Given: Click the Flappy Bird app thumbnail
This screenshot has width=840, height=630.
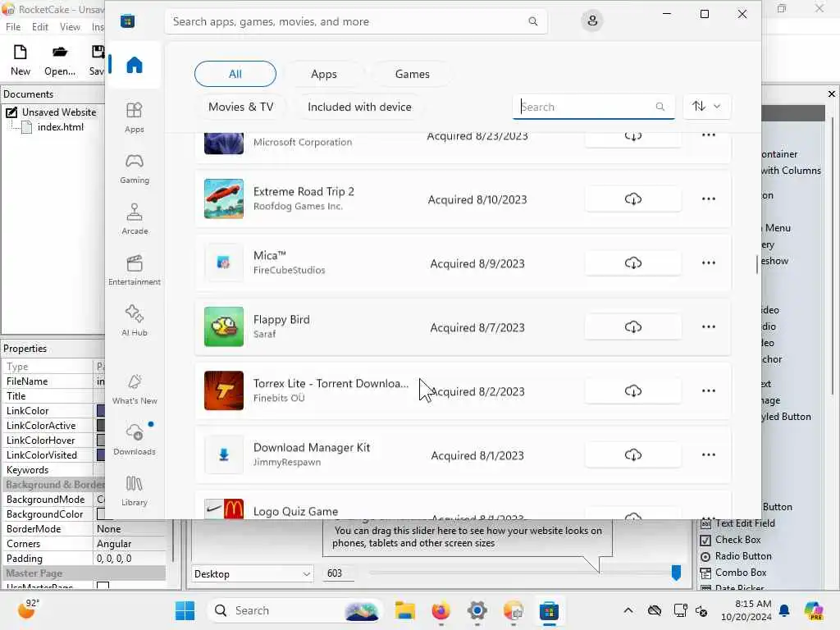Looking at the screenshot, I should (x=224, y=326).
